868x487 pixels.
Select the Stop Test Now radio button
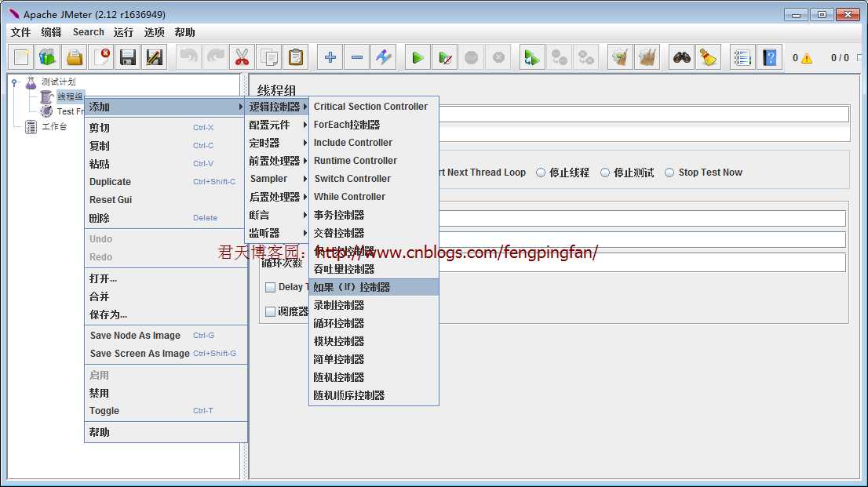pos(669,173)
